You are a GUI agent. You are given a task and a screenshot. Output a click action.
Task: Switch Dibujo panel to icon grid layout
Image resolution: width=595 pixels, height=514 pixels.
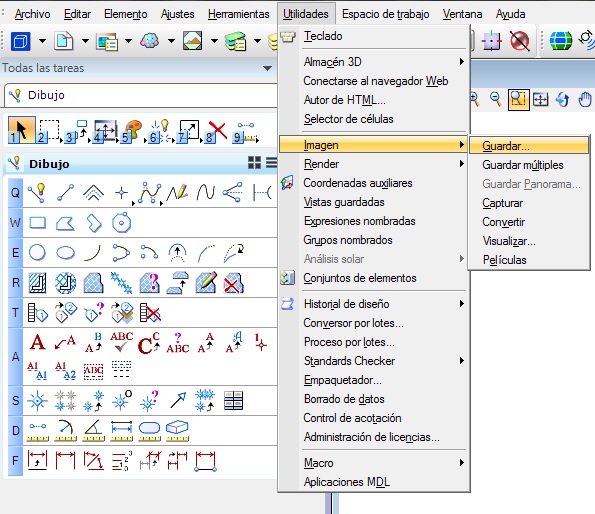click(254, 163)
